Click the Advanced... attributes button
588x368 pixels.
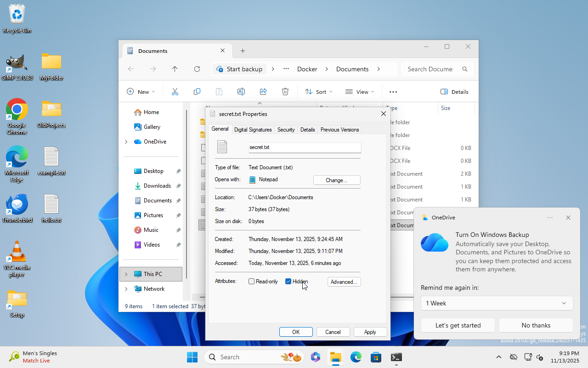344,282
